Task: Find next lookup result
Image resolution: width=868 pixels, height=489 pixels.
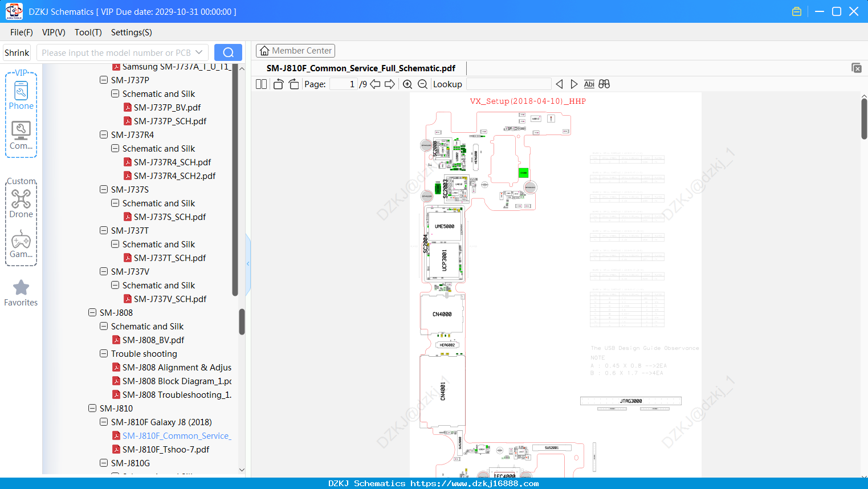Action: pos(574,84)
